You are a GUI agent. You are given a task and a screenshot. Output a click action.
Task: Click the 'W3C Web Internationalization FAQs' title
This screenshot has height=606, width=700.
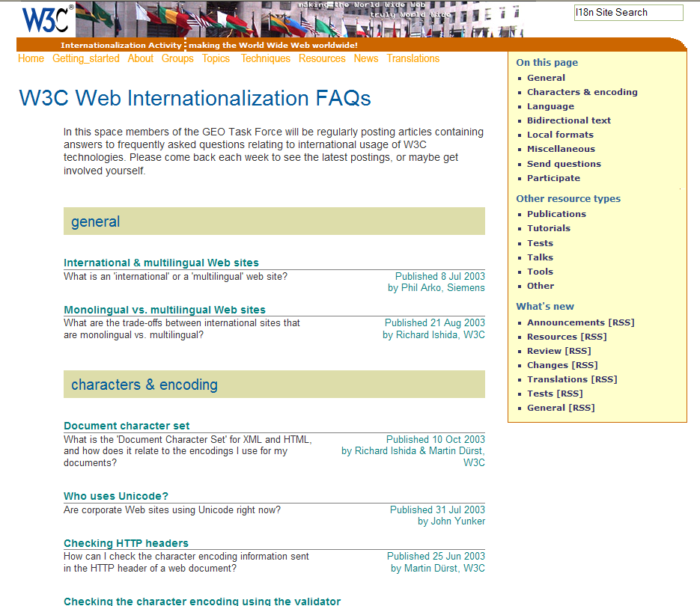point(195,98)
